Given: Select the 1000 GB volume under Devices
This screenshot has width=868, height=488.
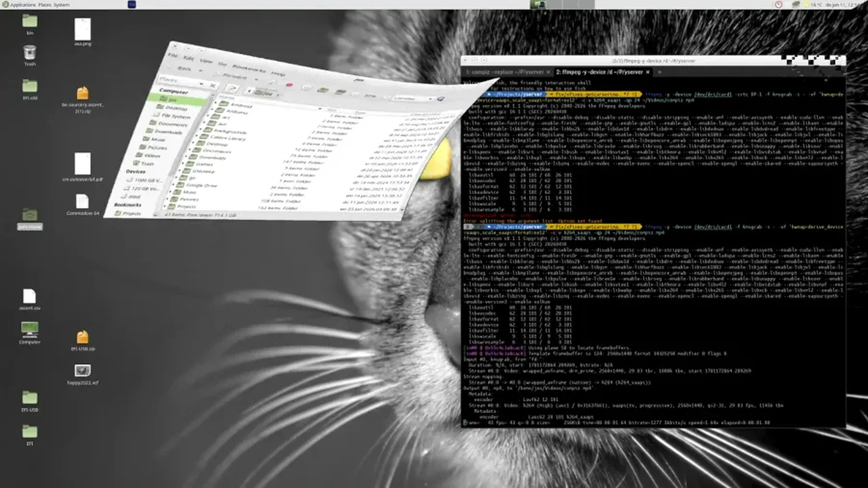Looking at the screenshot, I should (x=145, y=180).
